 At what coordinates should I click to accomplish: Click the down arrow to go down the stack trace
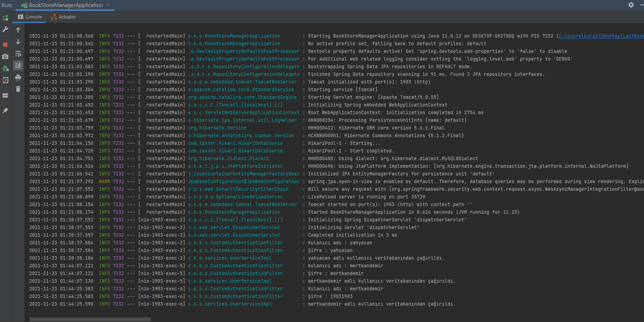[18, 42]
